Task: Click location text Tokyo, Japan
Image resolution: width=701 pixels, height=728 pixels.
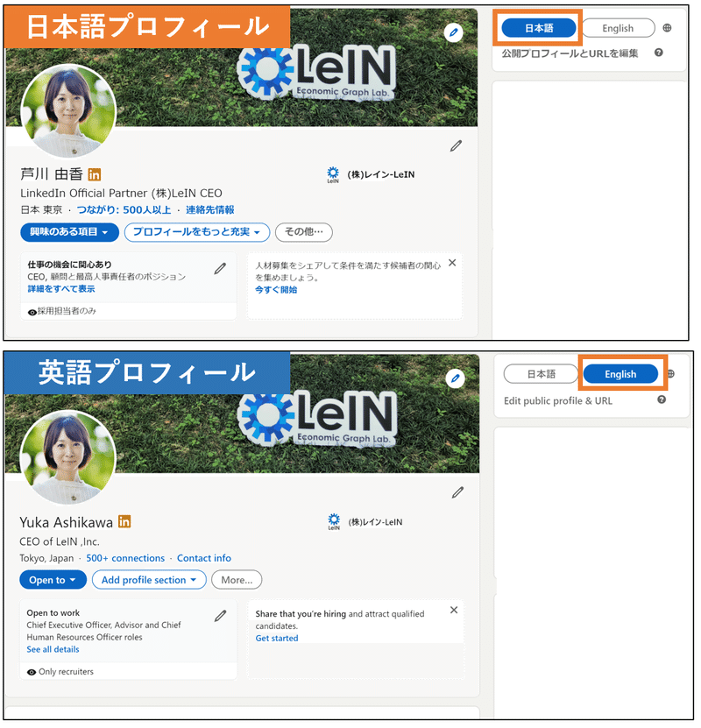Action: click(46, 558)
